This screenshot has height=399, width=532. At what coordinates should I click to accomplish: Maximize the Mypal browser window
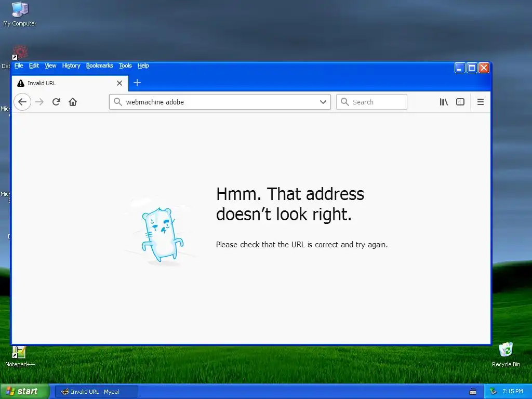point(472,68)
